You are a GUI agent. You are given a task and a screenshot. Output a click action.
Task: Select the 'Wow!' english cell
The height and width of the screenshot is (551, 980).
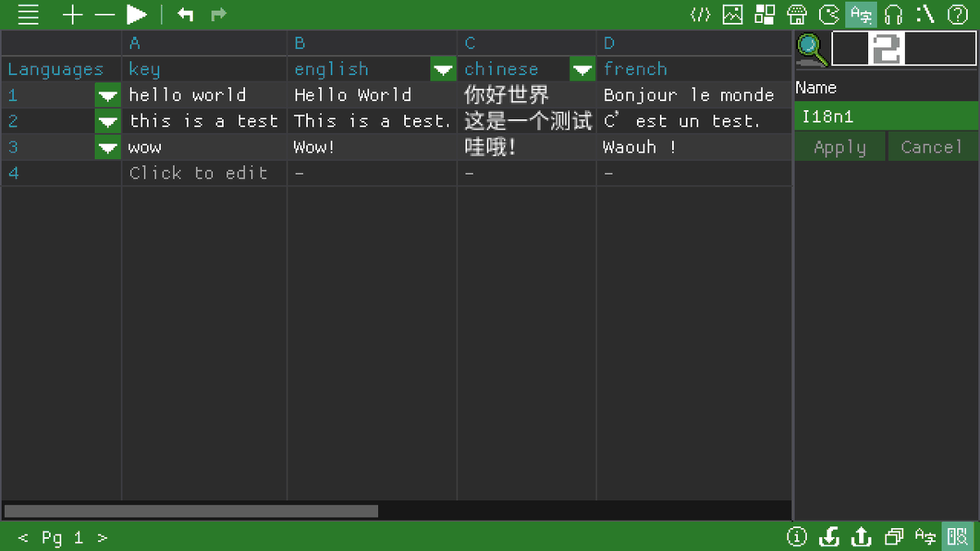pyautogui.click(x=372, y=147)
